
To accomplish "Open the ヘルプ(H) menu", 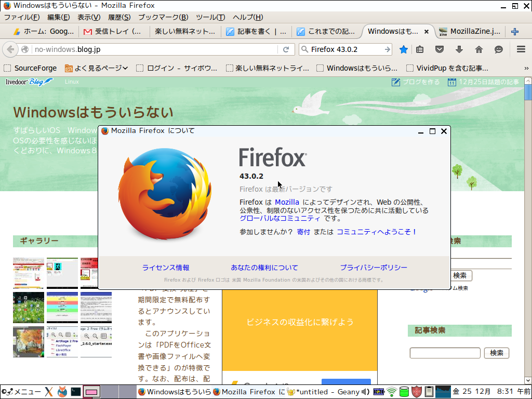I will click(248, 17).
